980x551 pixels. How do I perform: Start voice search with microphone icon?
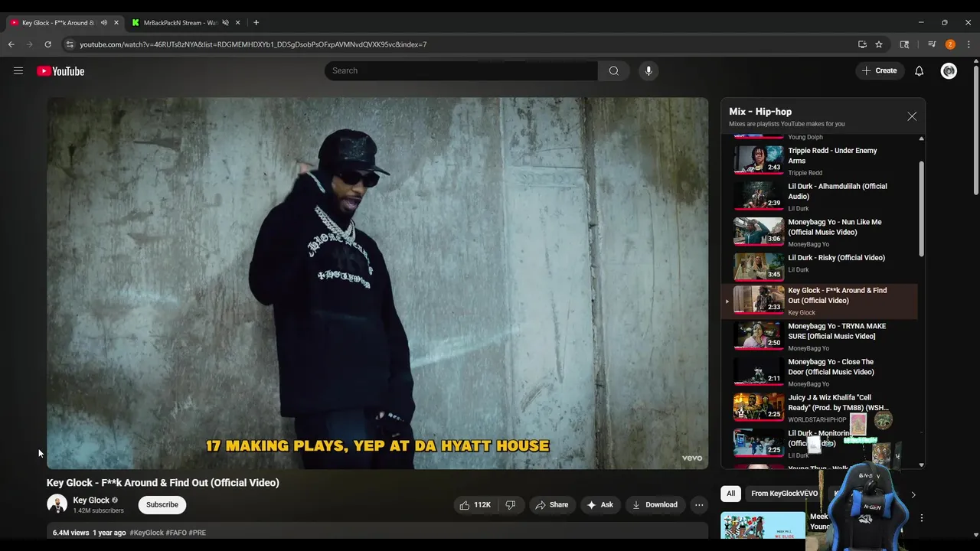(x=648, y=70)
